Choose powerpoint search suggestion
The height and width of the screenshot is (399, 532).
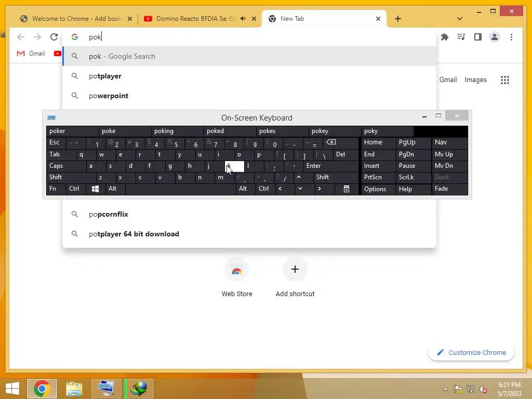249,96
